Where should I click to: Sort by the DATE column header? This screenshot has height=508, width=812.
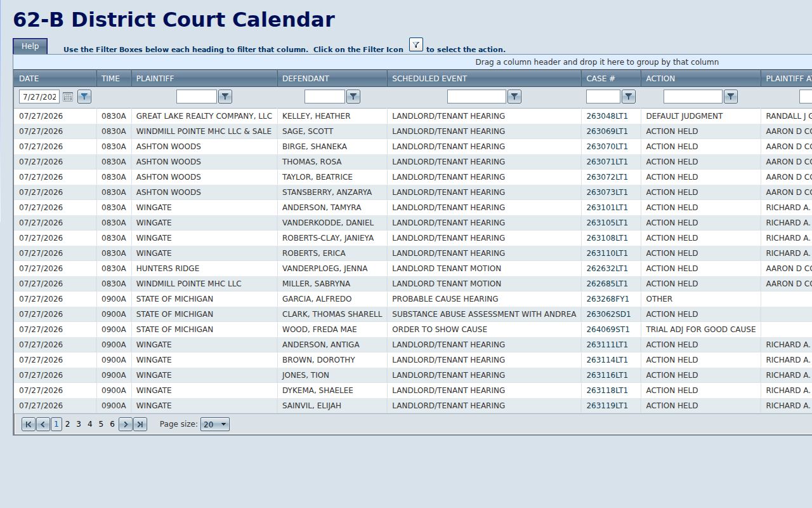point(29,79)
